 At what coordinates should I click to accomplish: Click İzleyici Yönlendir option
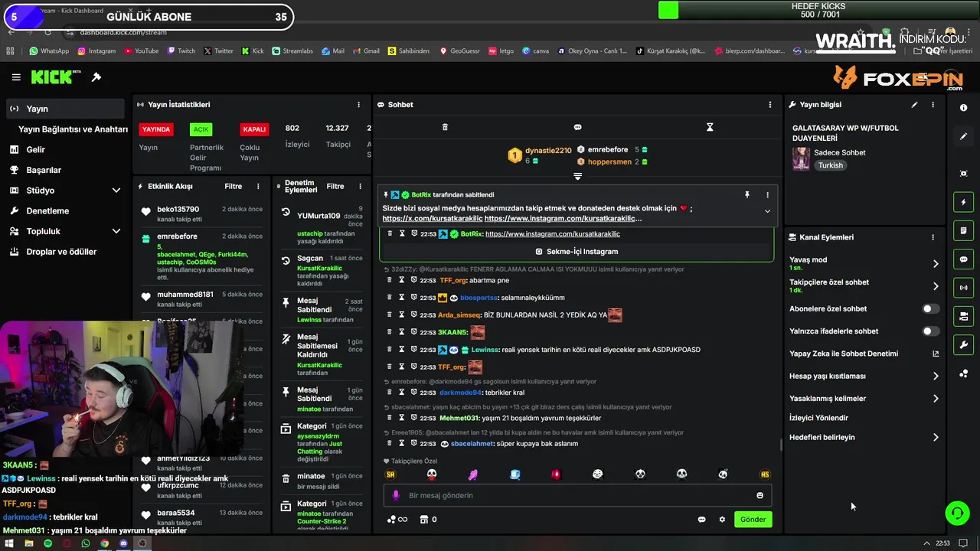818,418
